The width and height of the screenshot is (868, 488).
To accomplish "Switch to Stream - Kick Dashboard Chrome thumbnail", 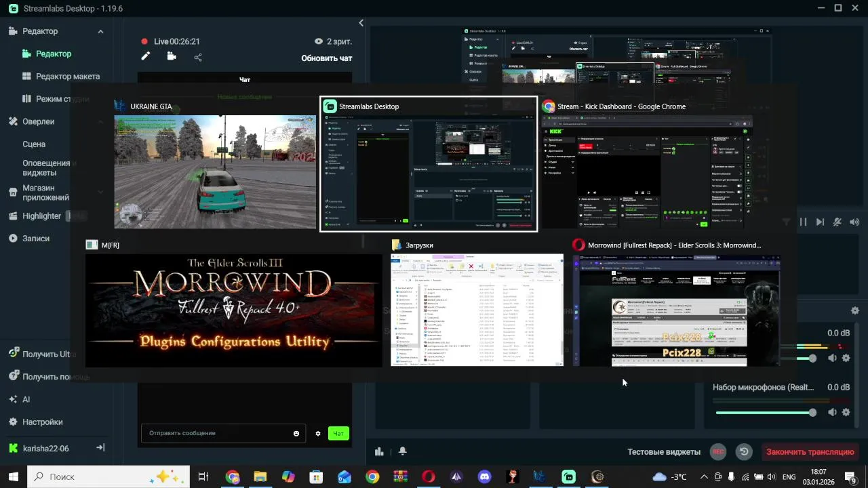I will click(646, 171).
